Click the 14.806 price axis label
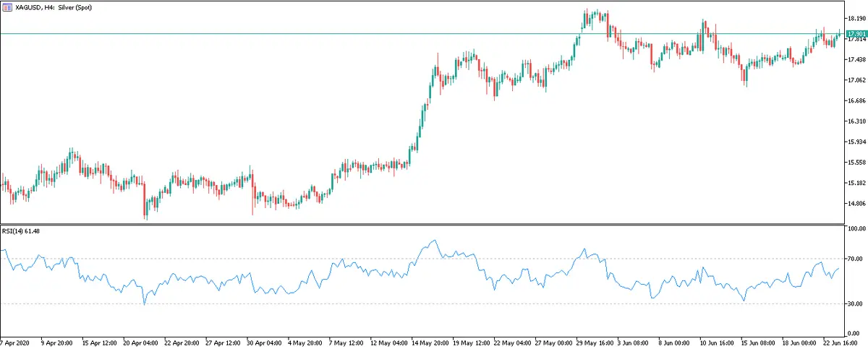 click(856, 204)
